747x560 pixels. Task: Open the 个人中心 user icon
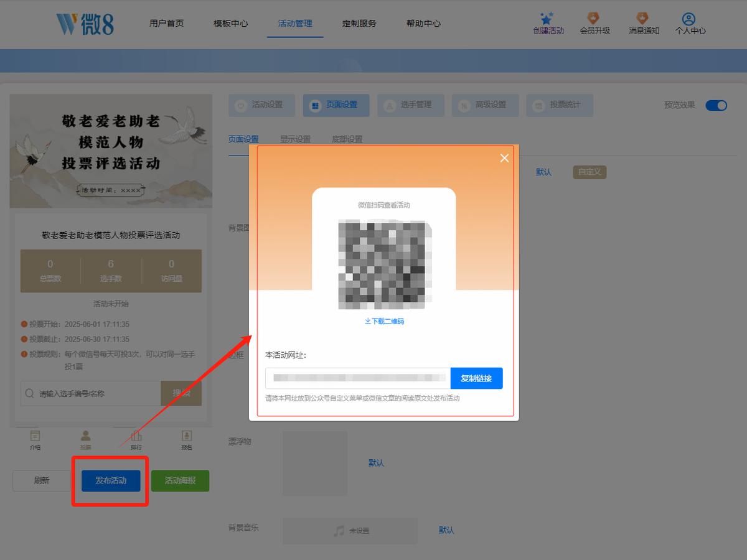pos(689,18)
